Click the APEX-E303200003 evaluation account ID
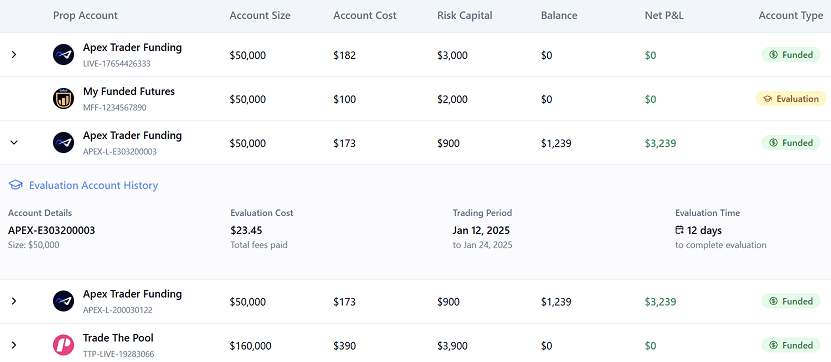This screenshot has width=831, height=362. tap(51, 231)
